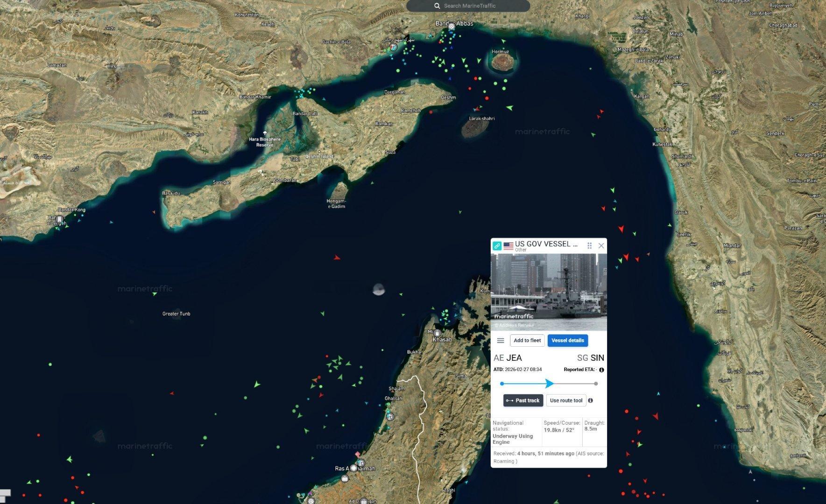Close the US GOV VESSEL popup
Image resolution: width=826 pixels, height=504 pixels.
[601, 245]
